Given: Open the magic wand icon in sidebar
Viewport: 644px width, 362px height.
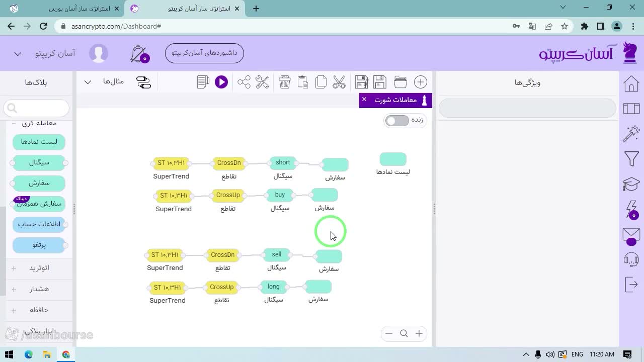Looking at the screenshot, I should pos(631,134).
